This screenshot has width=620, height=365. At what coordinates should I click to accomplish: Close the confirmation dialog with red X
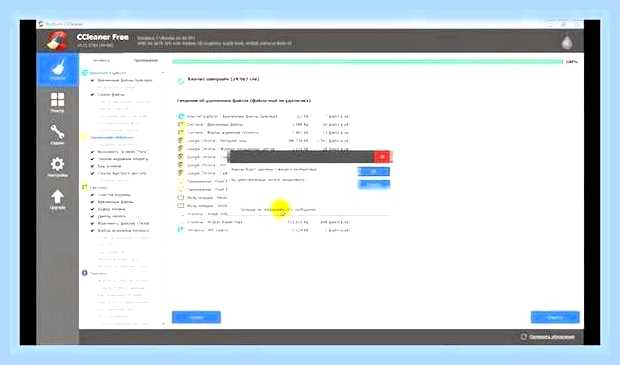pyautogui.click(x=382, y=157)
